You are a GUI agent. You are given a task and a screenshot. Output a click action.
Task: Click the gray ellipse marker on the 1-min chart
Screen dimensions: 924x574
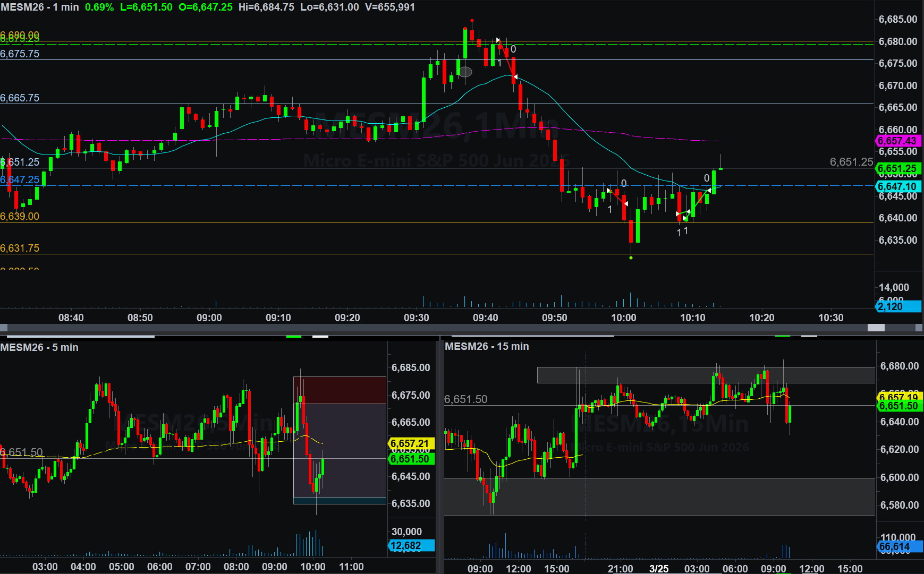(465, 72)
